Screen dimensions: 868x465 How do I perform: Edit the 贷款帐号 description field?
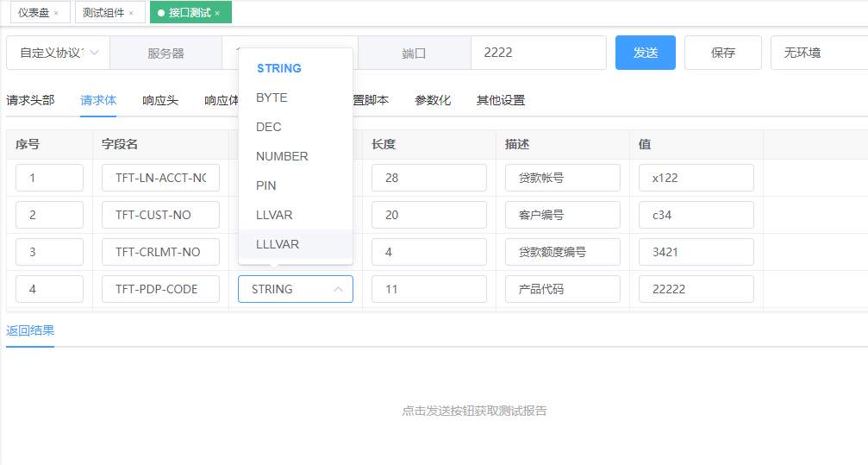pyautogui.click(x=562, y=179)
